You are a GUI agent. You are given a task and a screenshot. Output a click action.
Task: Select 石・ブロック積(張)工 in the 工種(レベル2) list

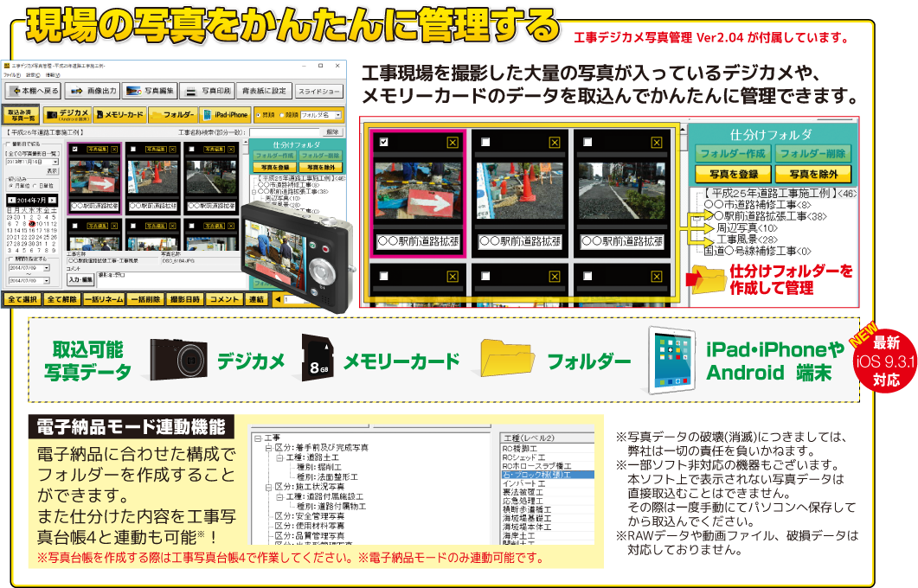click(548, 475)
